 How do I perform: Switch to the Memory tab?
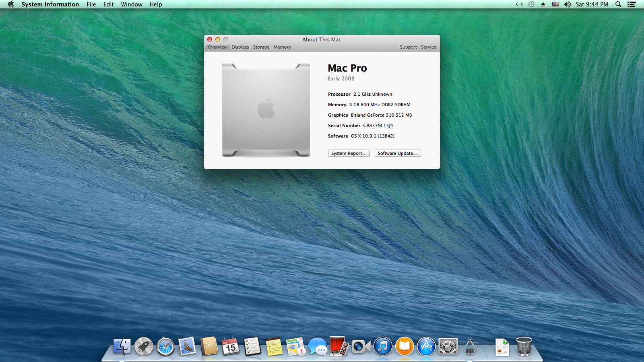pyautogui.click(x=282, y=47)
